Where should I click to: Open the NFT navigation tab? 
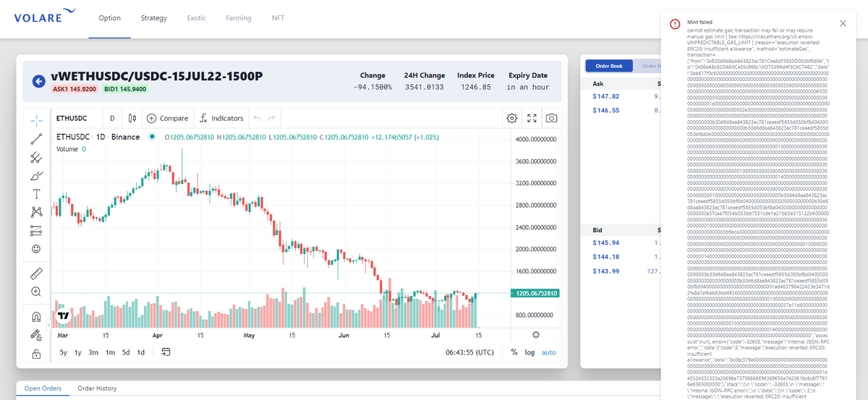278,18
